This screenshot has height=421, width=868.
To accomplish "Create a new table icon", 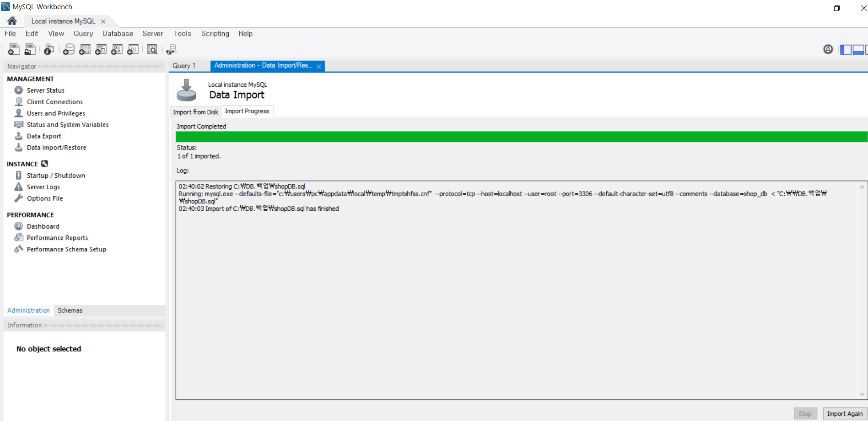I will click(85, 49).
